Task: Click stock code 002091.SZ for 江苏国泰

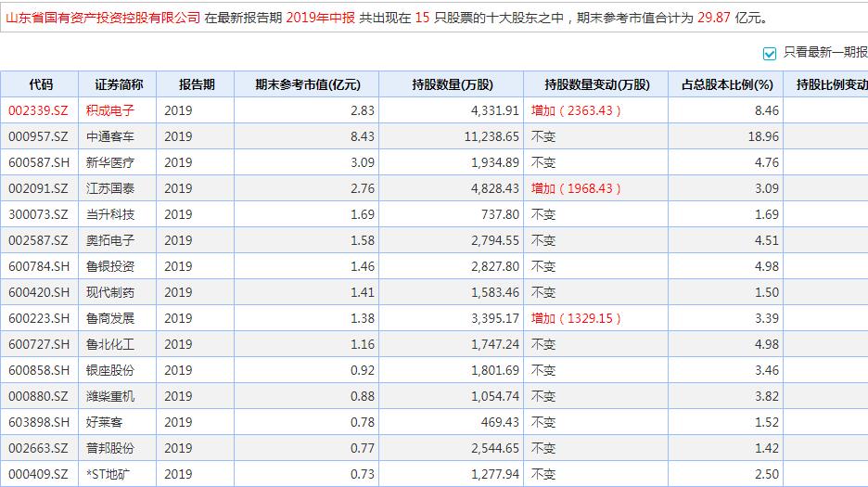Action: pos(38,188)
